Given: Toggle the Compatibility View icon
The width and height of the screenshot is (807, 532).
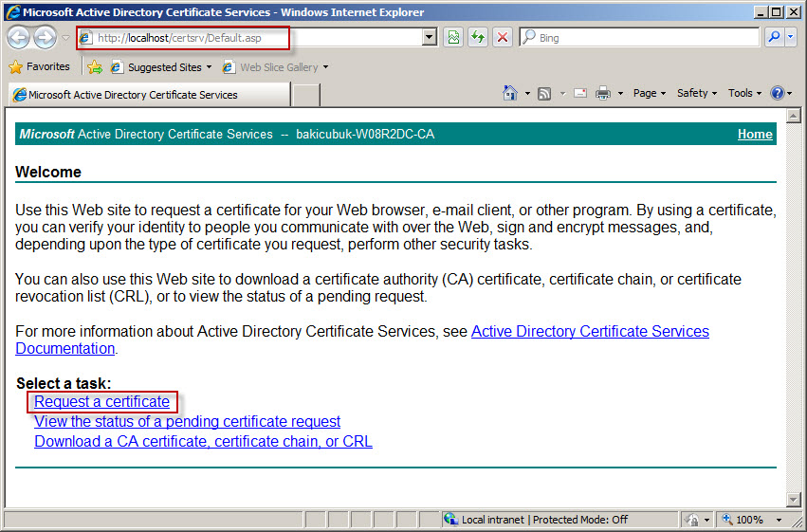Looking at the screenshot, I should [453, 38].
